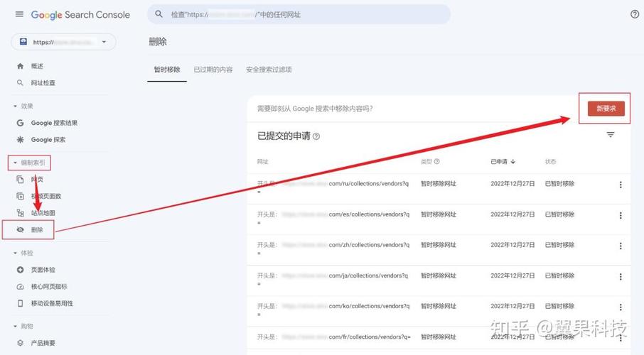The image size is (644, 355).
Task: Click the red 新要求 button
Action: (606, 109)
